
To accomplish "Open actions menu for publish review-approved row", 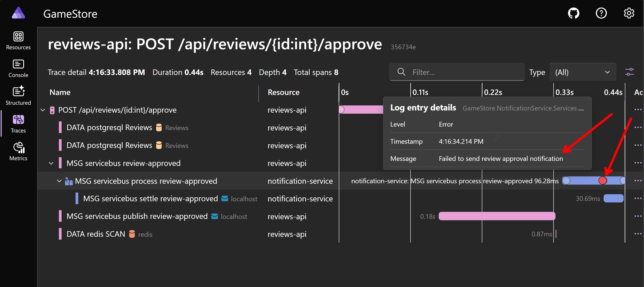I will point(638,216).
